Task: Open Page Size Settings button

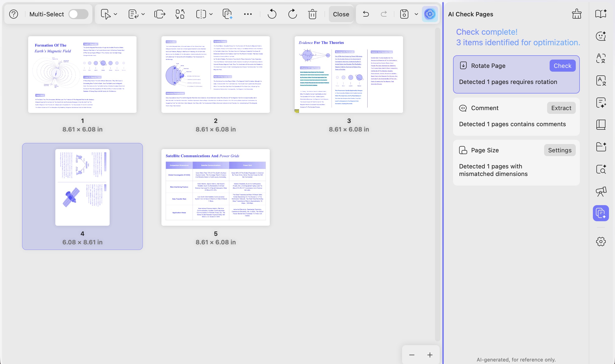Action: [x=560, y=150]
